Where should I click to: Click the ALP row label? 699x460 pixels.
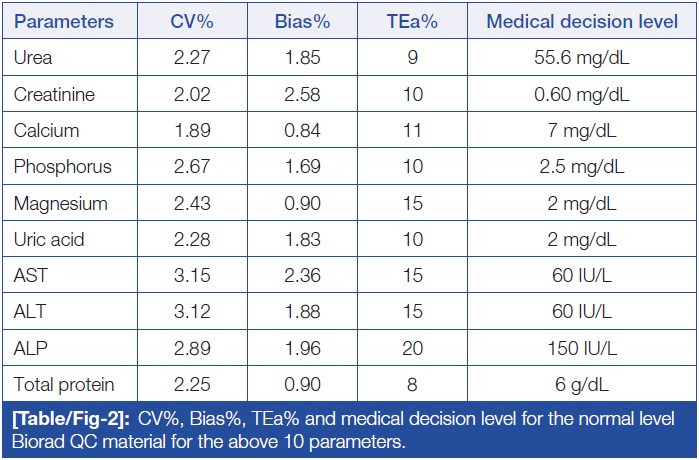(x=29, y=346)
